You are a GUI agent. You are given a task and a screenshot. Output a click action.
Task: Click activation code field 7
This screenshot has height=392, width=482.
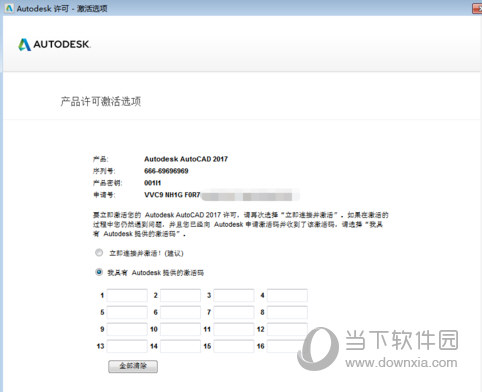click(234, 312)
